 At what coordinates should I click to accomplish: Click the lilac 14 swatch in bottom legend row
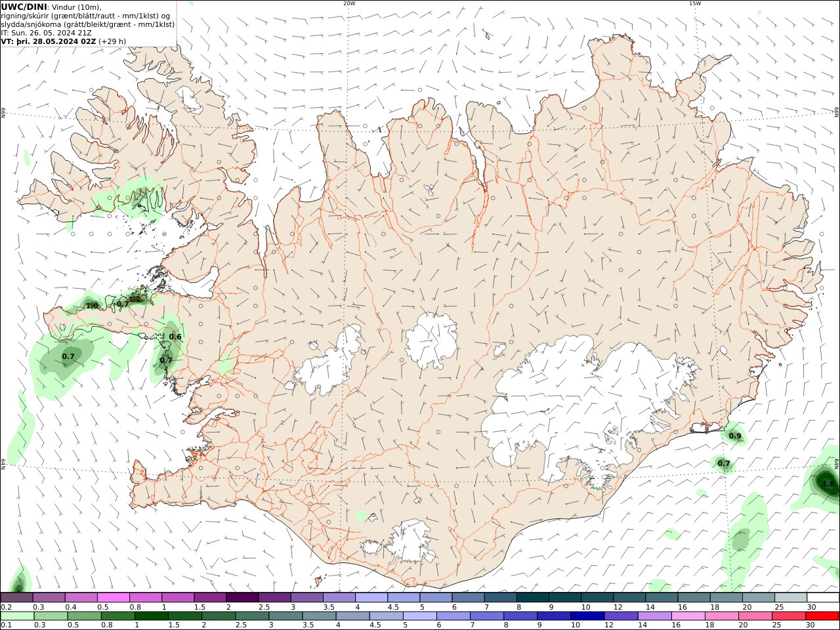pos(655,616)
